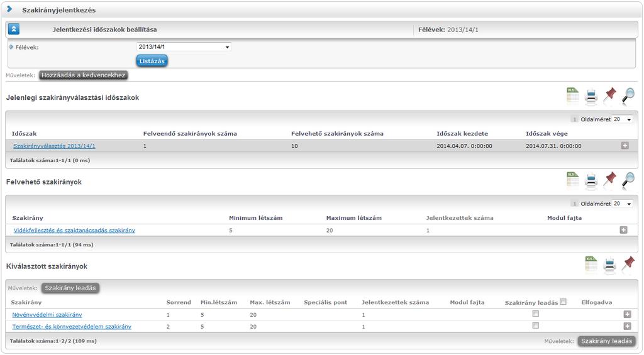Open Oldalméret dropdown in időszakok table

point(622,119)
